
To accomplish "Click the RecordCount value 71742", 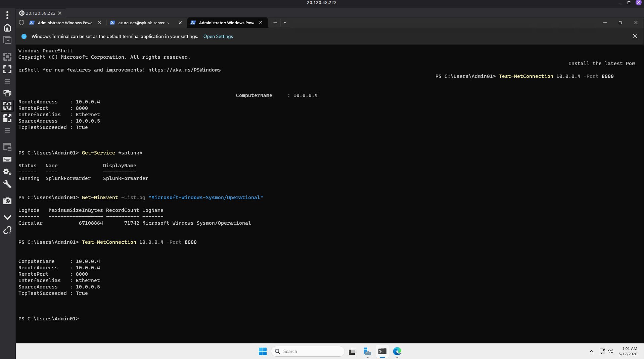I will coord(132,223).
